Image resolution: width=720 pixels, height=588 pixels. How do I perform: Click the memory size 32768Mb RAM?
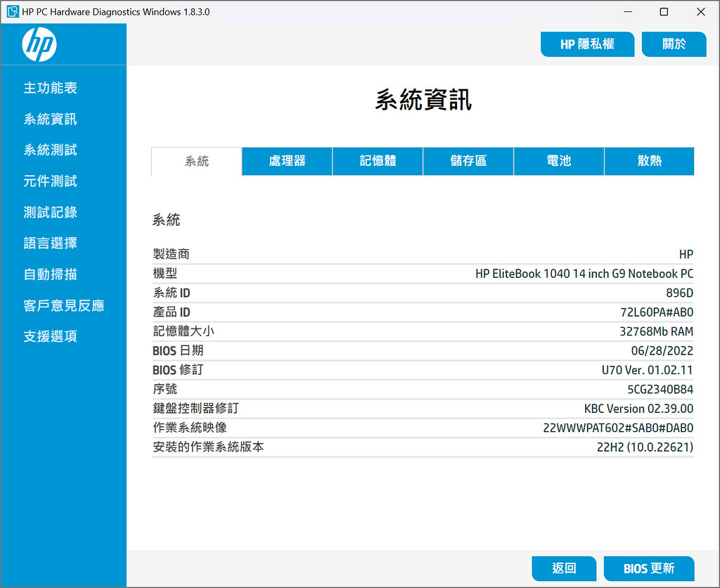pyautogui.click(x=657, y=332)
